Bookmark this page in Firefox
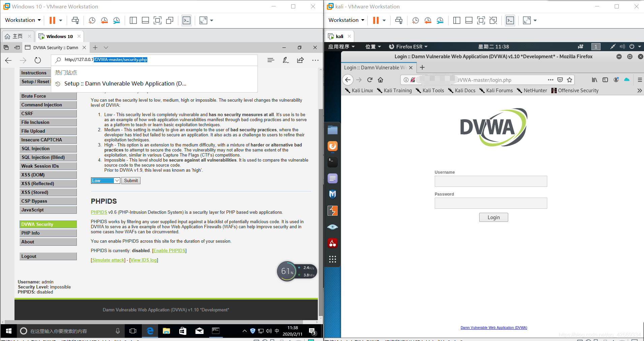Screen dimensions: 644x341 pos(570,80)
